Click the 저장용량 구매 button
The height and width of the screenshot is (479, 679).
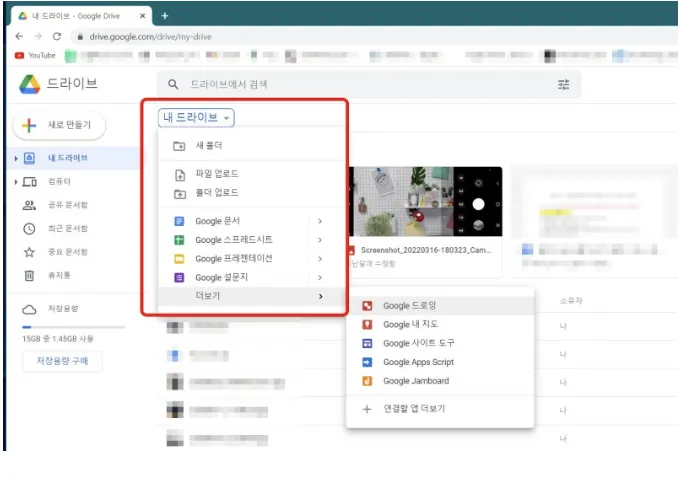coord(62,361)
